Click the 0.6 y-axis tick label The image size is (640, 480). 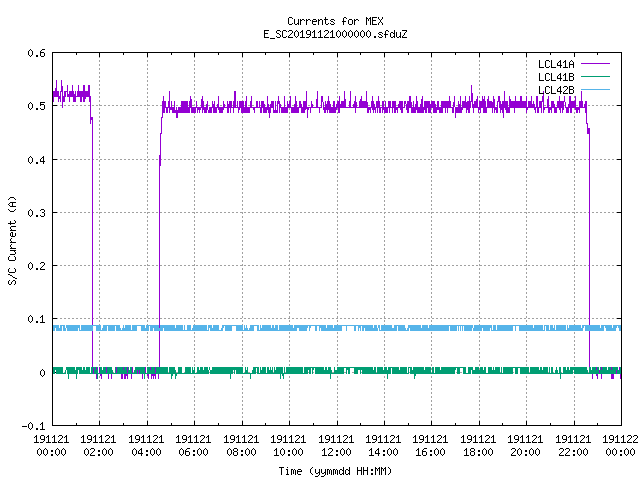[x=36, y=53]
